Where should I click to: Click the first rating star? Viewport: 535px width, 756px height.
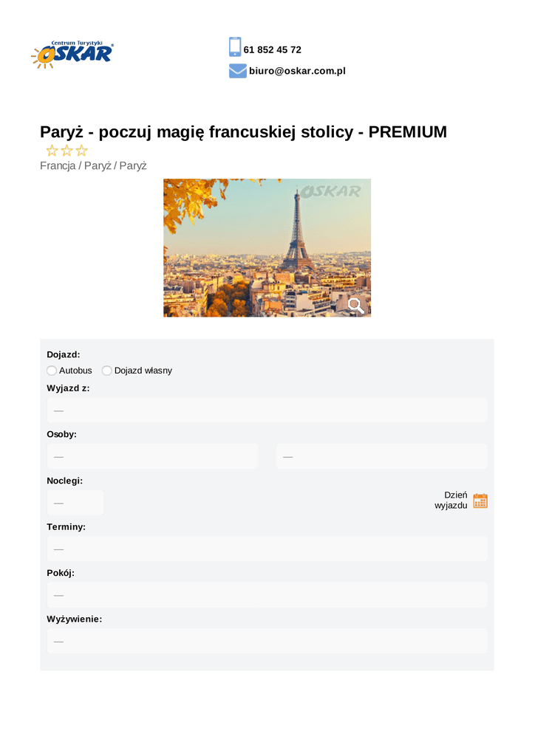click(x=52, y=151)
